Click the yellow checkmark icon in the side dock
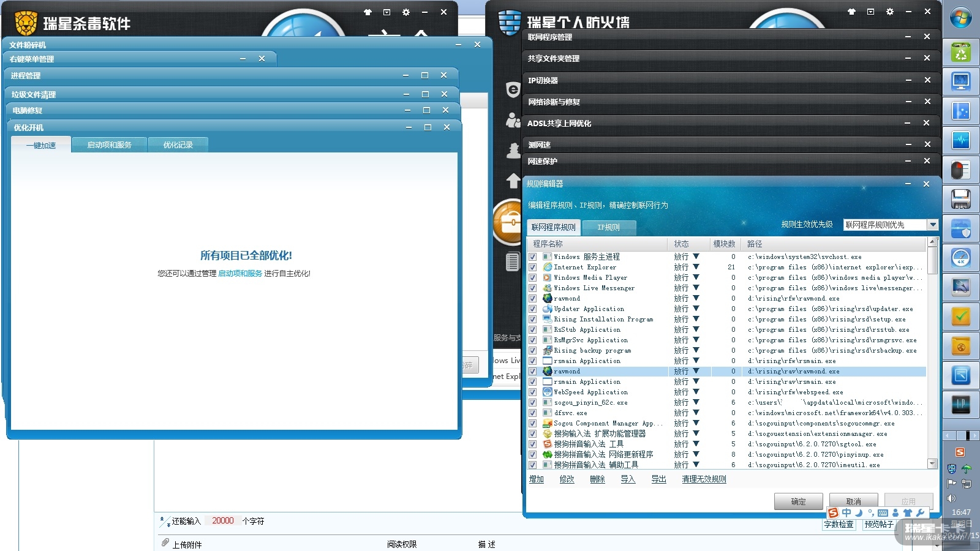The image size is (980, 551). tap(960, 317)
